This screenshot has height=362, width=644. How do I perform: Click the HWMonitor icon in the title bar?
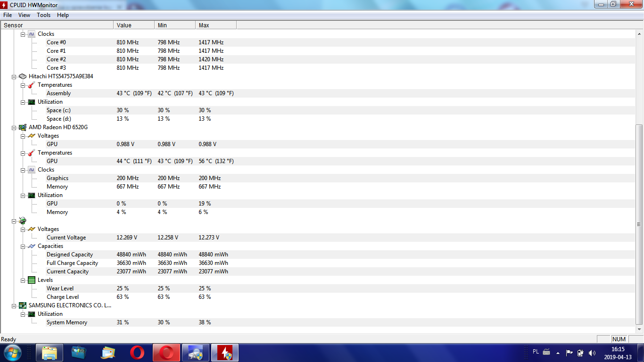[5, 5]
